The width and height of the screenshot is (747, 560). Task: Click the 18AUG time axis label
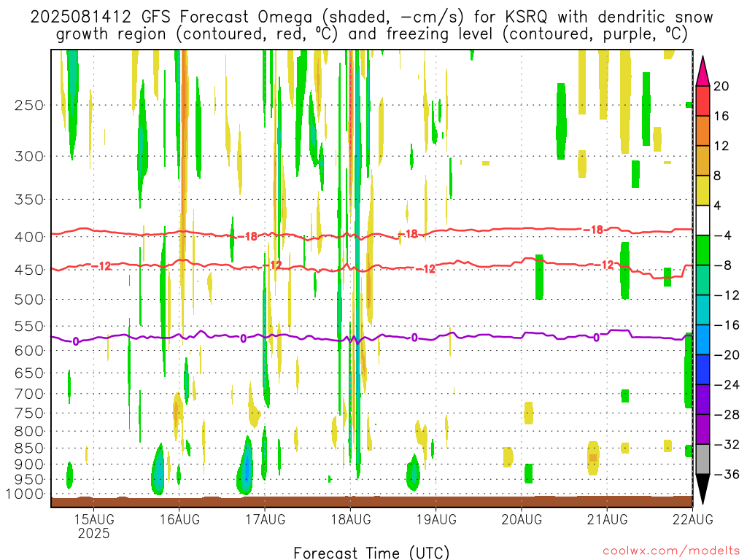click(x=351, y=519)
